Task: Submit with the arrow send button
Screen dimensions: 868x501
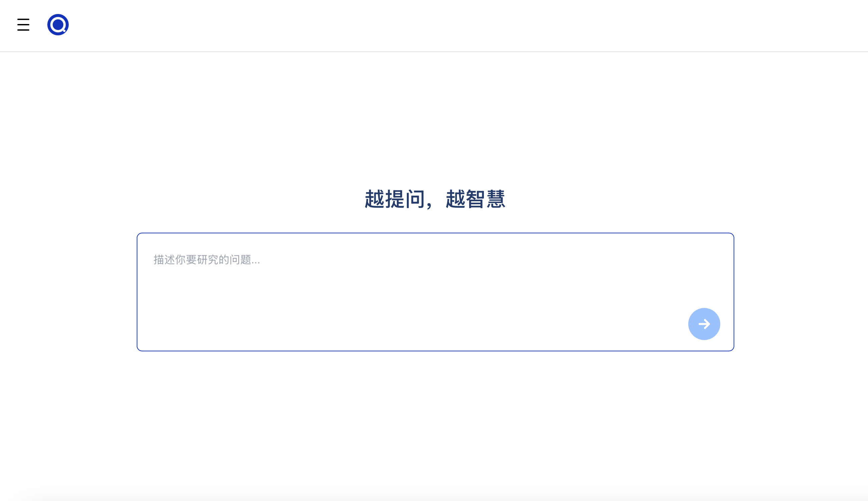Action: 704,324
